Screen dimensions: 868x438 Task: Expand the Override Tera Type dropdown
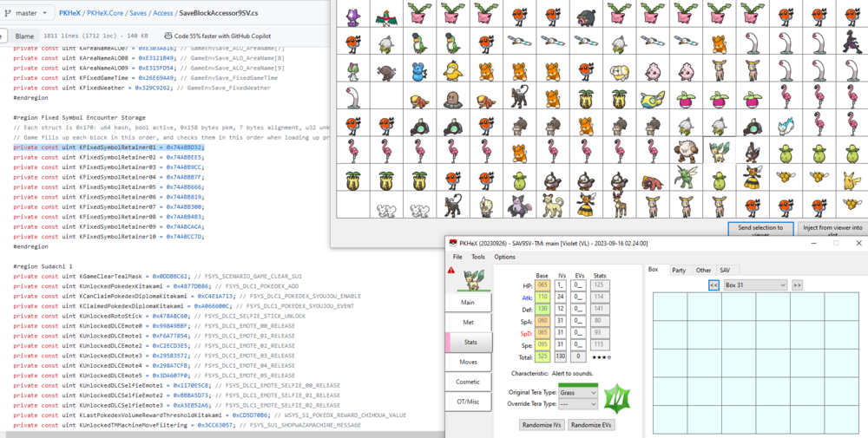[x=578, y=404]
